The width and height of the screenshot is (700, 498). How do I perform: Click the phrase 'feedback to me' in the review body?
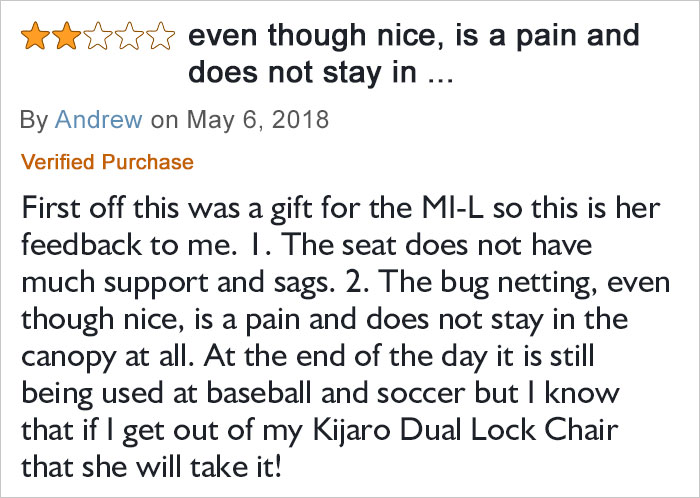[x=126, y=246]
